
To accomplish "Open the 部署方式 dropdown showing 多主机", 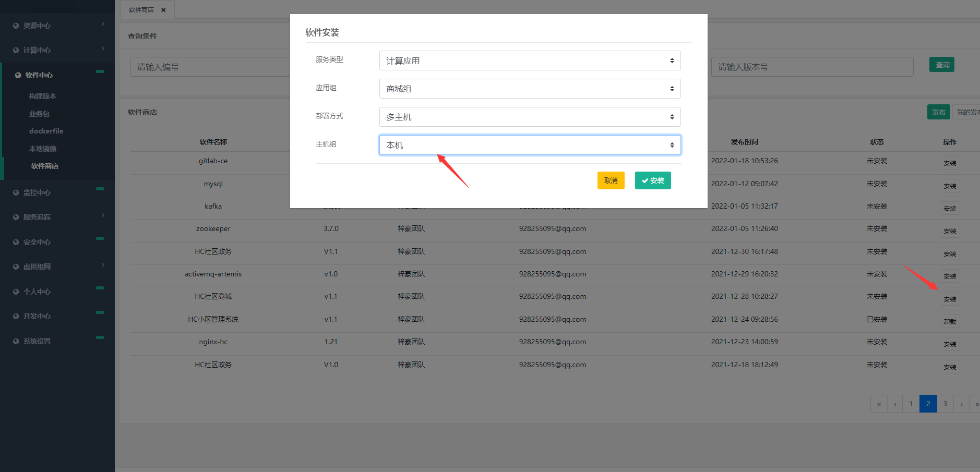I will 530,117.
